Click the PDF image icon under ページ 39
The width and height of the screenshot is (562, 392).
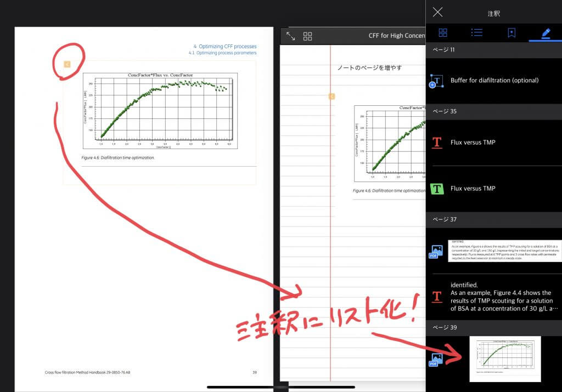pyautogui.click(x=436, y=360)
